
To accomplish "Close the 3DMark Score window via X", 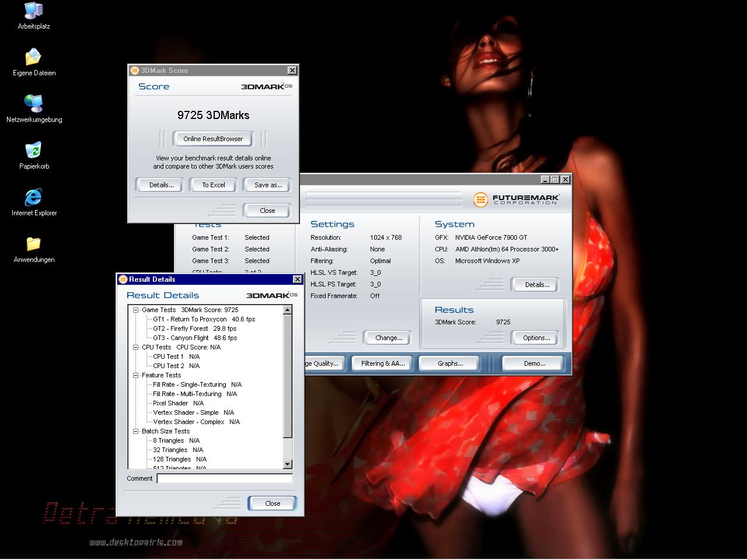I will [x=292, y=71].
